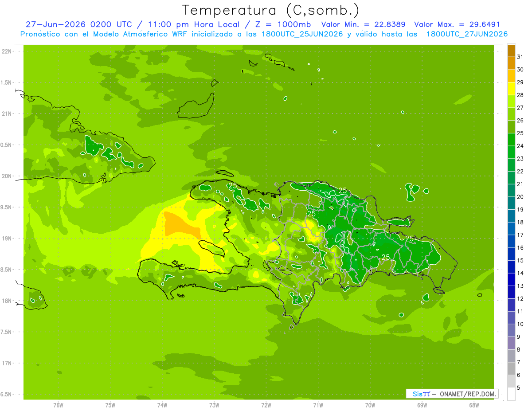This screenshot has height=411, width=532.
Task: Click the latitude axis label "6.5N"
Action: point(6,394)
